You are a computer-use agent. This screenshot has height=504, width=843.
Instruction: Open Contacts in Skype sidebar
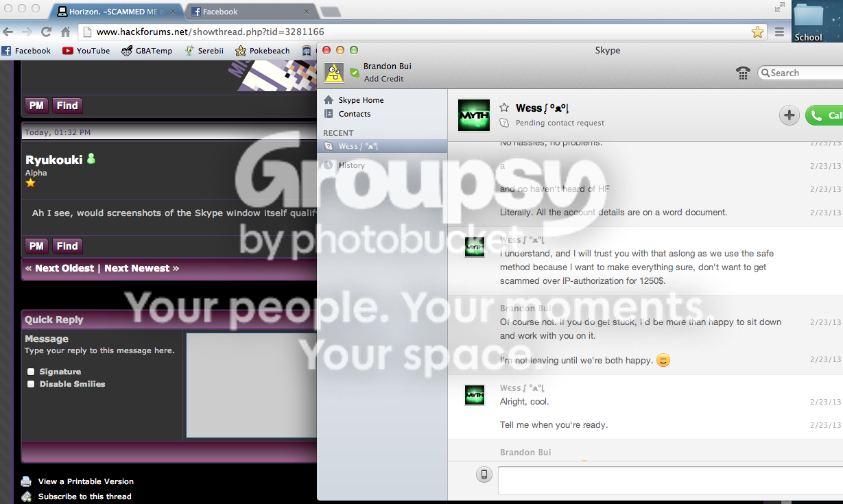[x=354, y=114]
